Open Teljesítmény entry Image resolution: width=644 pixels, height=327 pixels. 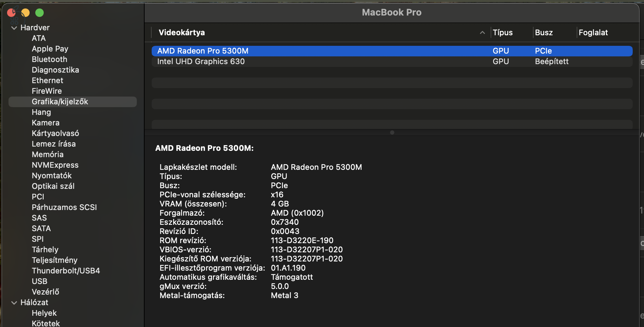pos(55,260)
